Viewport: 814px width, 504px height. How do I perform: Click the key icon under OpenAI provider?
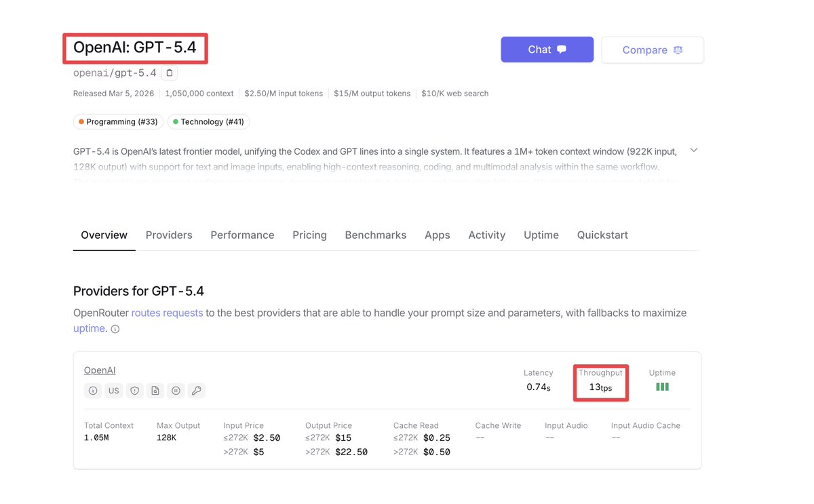[196, 391]
